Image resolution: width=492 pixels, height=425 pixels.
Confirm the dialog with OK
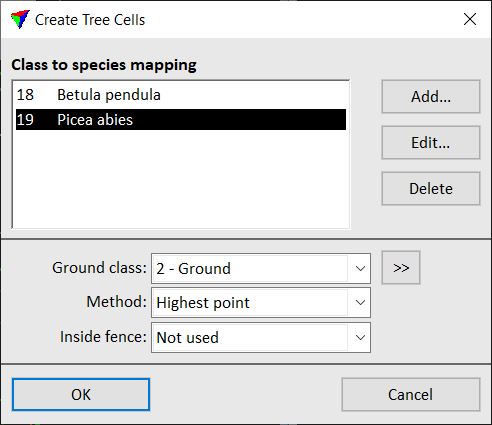(81, 394)
